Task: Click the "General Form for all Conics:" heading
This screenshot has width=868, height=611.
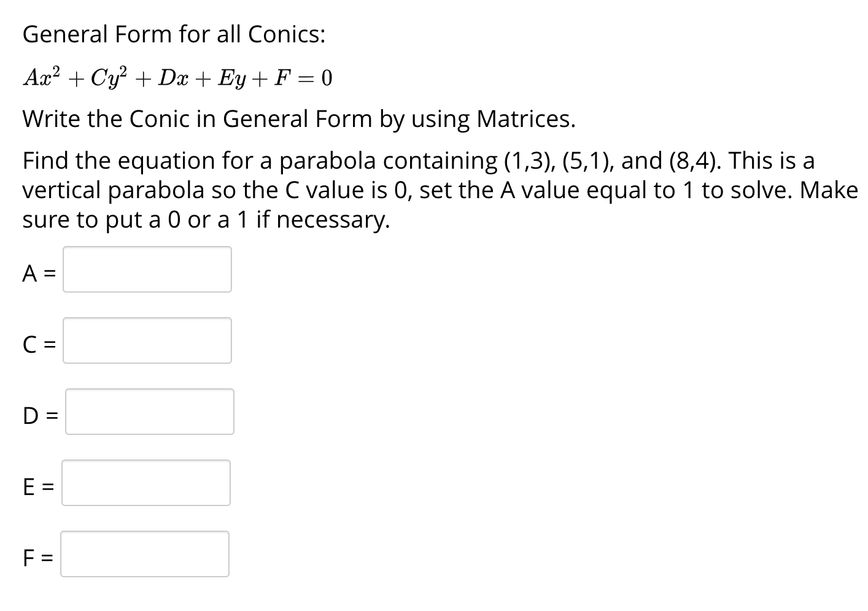Action: tap(174, 34)
